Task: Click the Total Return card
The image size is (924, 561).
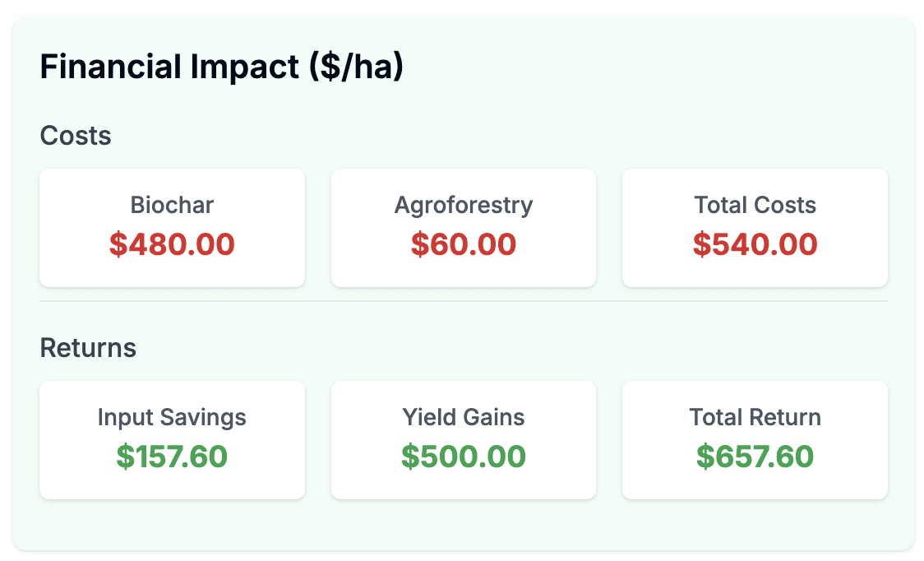Action: pos(755,440)
